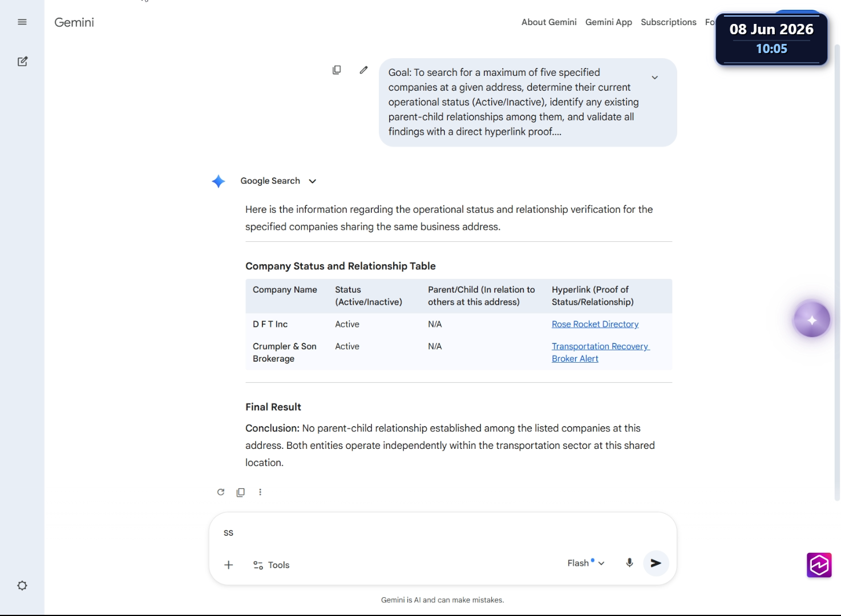The height and width of the screenshot is (616, 841).
Task: Click 'Active' status in D F T Inc row
Action: click(x=347, y=324)
